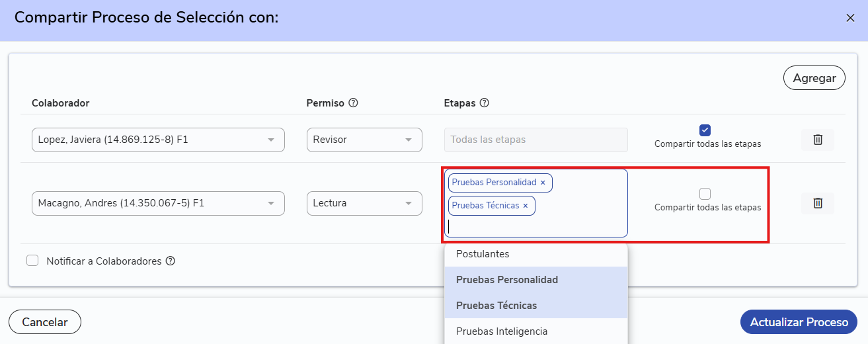Click the Agregar button
Viewport: 868px width, 344px height.
814,78
